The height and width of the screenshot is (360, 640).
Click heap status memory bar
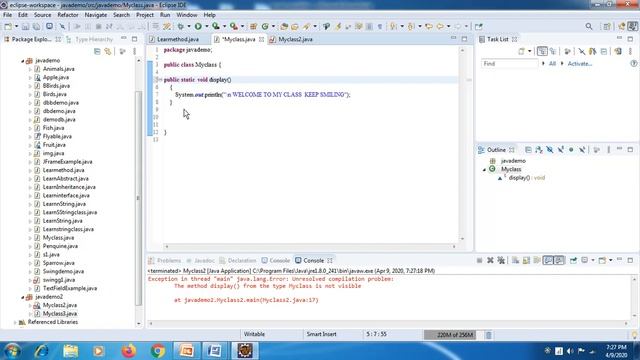tap(451, 335)
